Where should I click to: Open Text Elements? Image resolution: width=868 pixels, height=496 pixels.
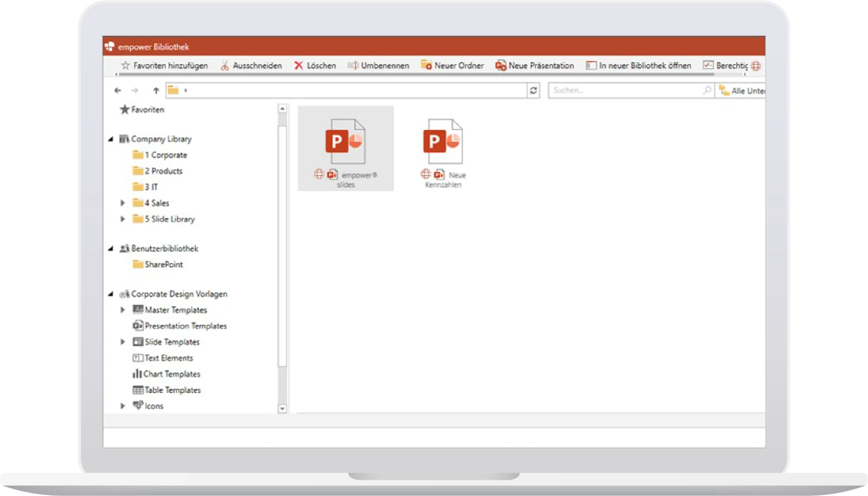pos(162,358)
